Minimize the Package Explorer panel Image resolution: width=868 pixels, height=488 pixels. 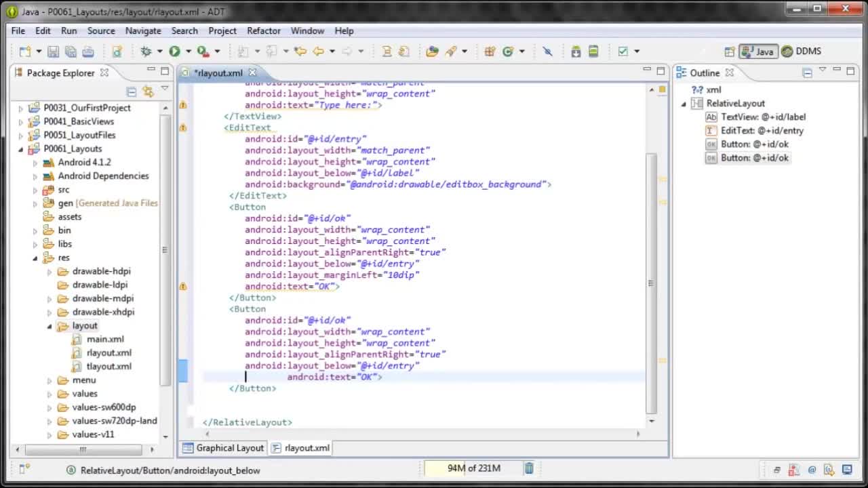coord(151,70)
